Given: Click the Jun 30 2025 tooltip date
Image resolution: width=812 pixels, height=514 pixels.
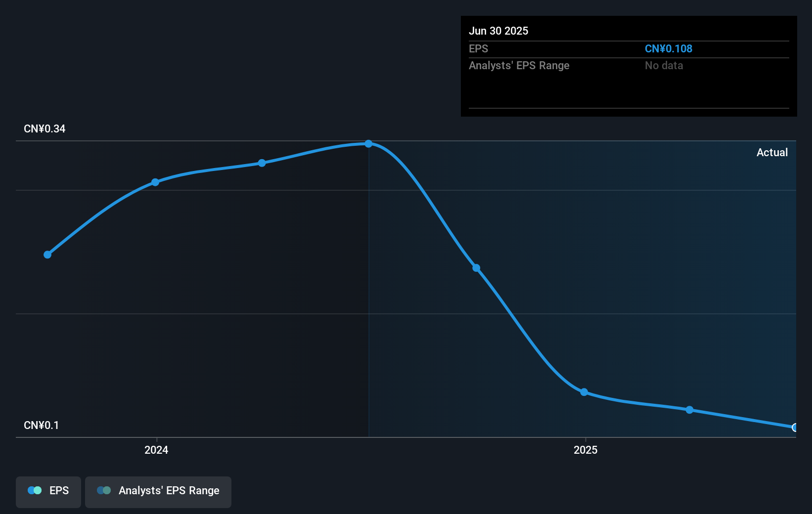Looking at the screenshot, I should tap(498, 31).
